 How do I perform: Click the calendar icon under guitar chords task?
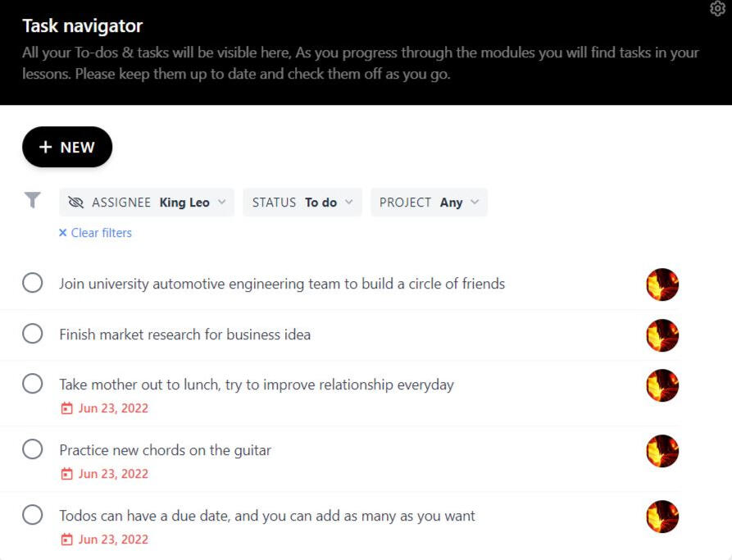[67, 474]
